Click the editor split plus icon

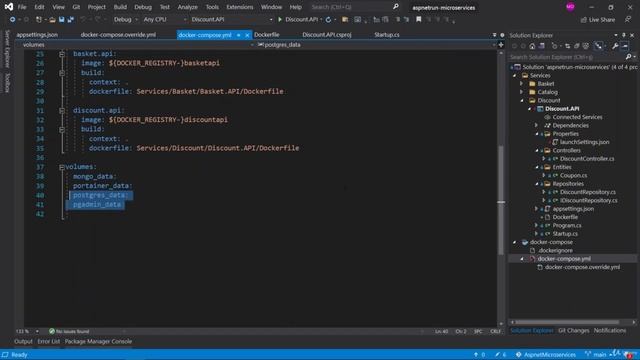coord(501,45)
